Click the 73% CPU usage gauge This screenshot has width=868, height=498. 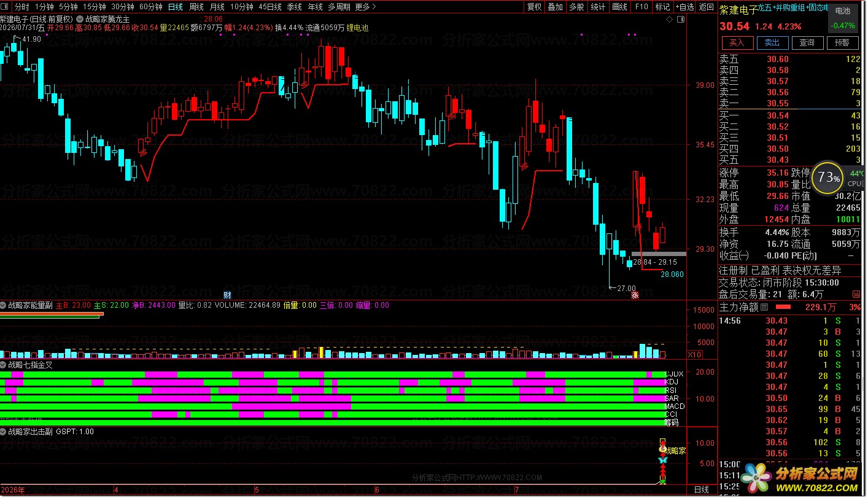point(829,177)
